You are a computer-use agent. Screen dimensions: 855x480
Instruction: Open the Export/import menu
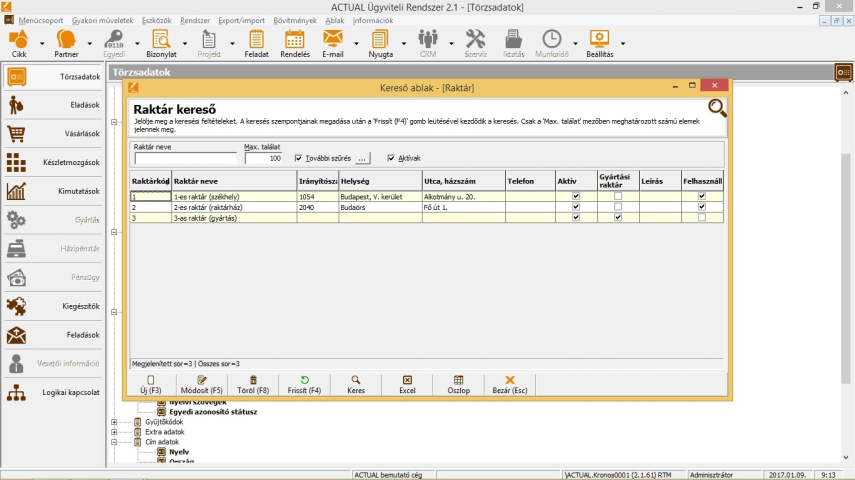click(x=240, y=19)
